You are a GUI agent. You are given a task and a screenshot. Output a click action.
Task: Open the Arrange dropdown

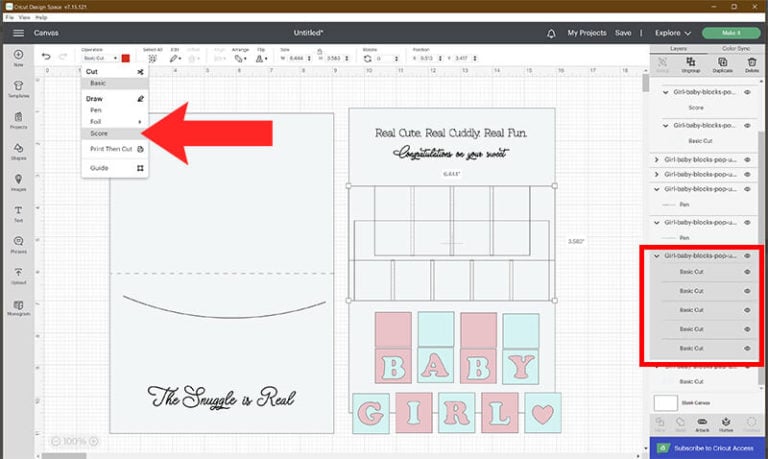[240, 58]
